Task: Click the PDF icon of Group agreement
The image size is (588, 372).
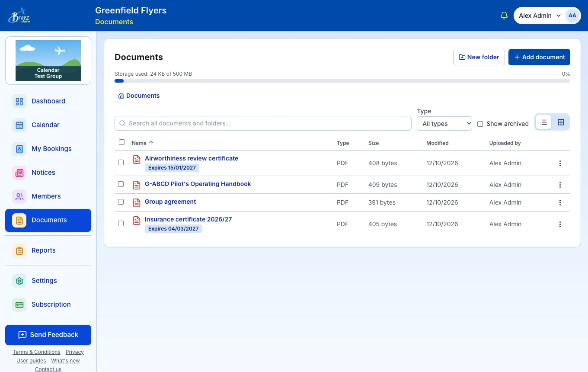Action: coord(137,202)
